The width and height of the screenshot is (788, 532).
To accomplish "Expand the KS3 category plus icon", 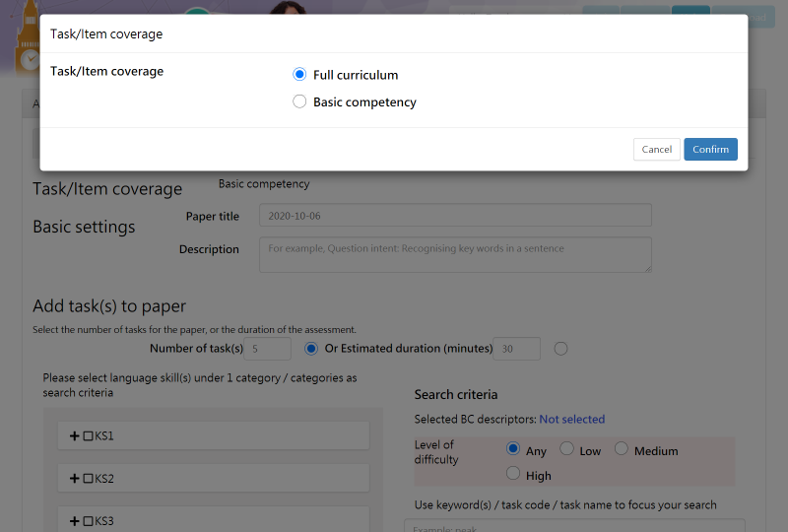I will [x=75, y=520].
